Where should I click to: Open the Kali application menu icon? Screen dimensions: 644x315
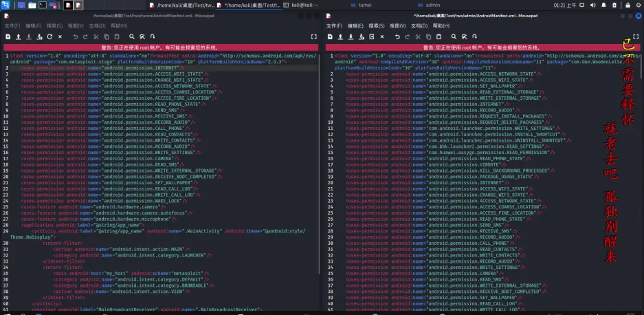pos(7,5)
